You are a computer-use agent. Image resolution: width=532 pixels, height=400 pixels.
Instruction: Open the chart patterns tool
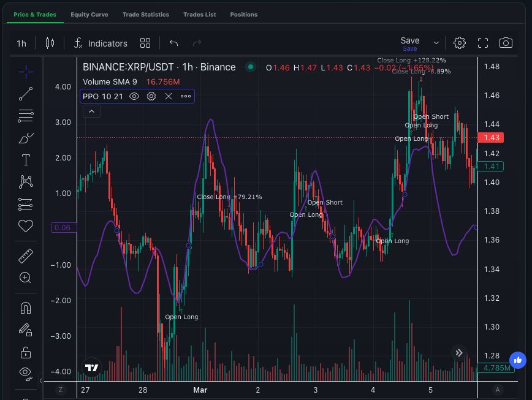tap(26, 182)
